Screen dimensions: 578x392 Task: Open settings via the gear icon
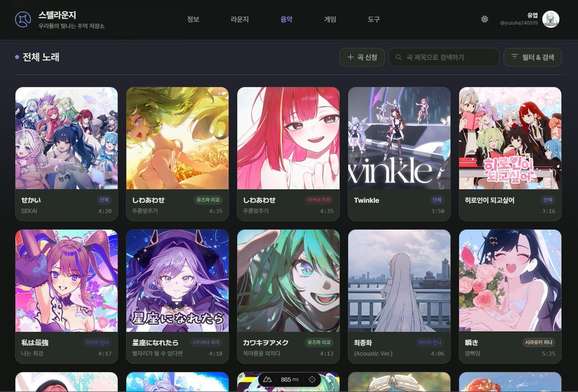[x=485, y=19]
